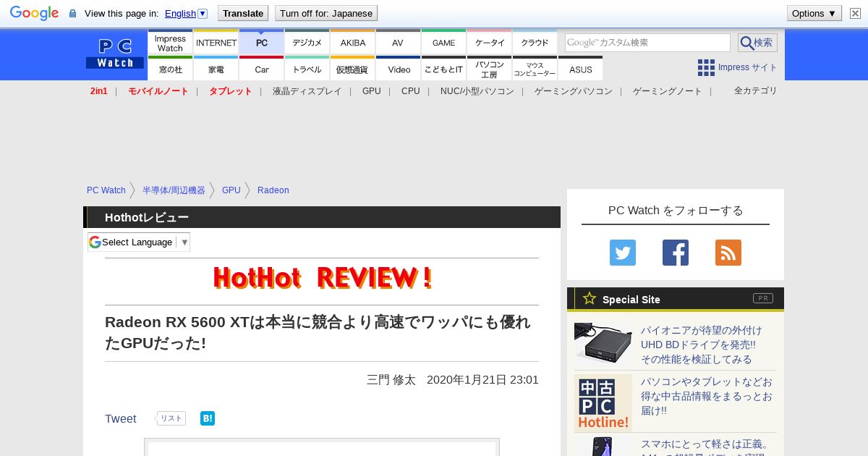Select the タブレット category link
This screenshot has height=456, width=868.
click(230, 91)
